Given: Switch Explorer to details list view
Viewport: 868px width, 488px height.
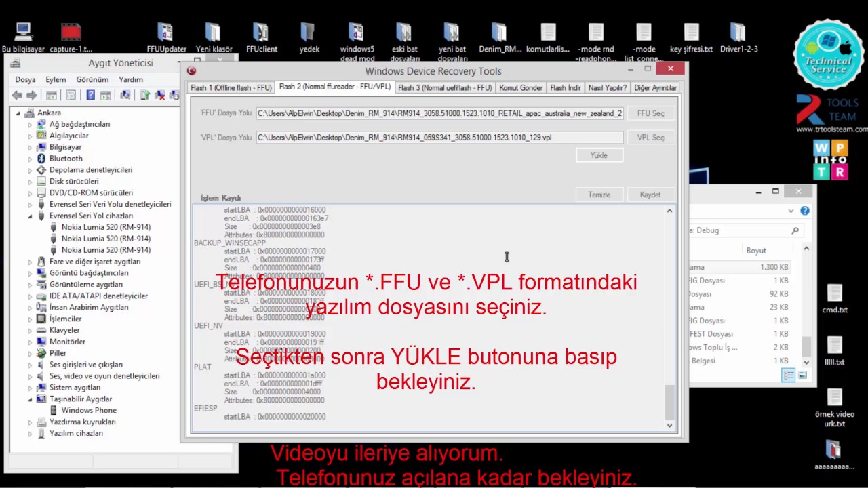Looking at the screenshot, I should click(x=788, y=375).
